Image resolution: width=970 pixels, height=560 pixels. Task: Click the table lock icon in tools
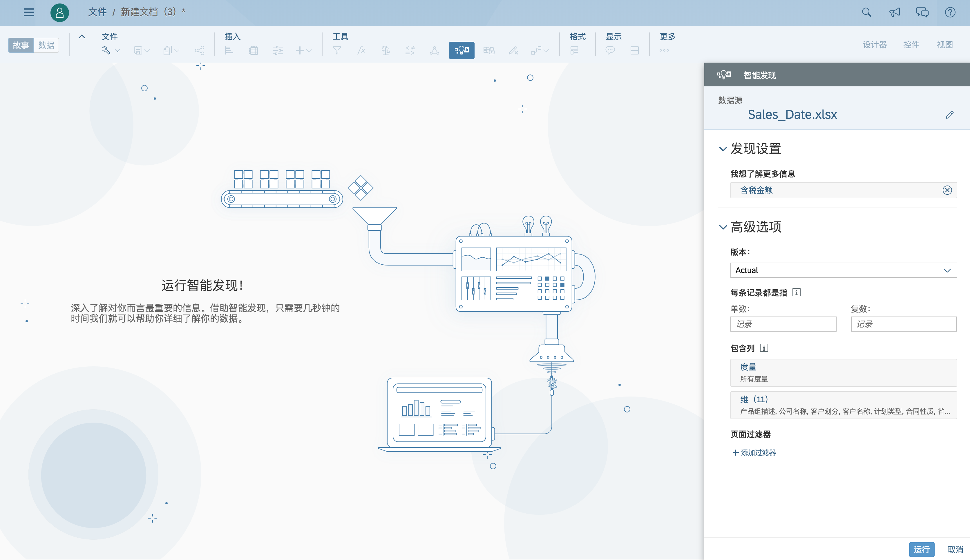489,50
